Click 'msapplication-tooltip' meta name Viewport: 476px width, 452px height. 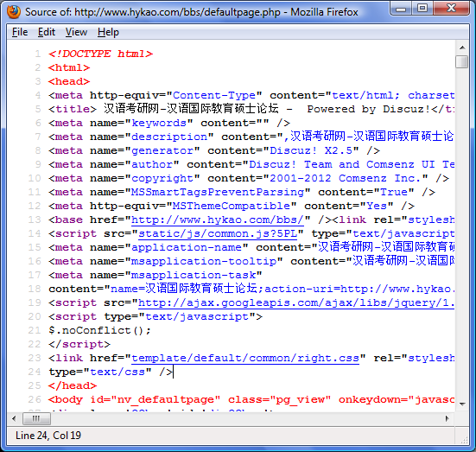coord(204,261)
